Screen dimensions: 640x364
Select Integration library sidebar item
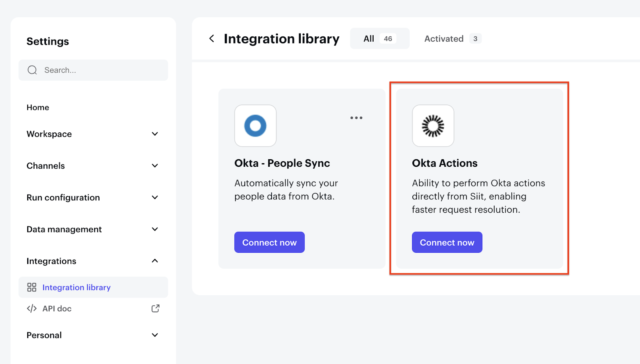pos(93,287)
